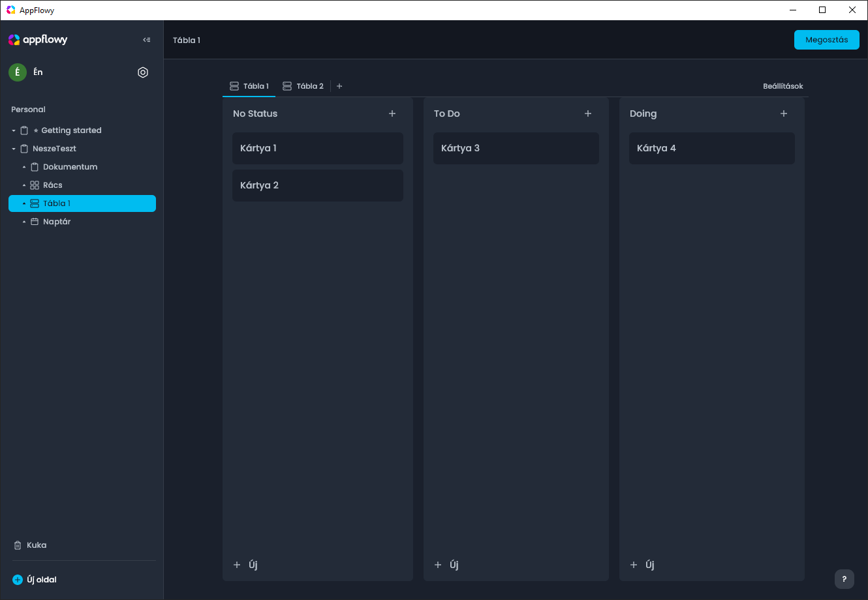The image size is (868, 600).
Task: Expand the Naptár tree node
Action: pos(24,222)
